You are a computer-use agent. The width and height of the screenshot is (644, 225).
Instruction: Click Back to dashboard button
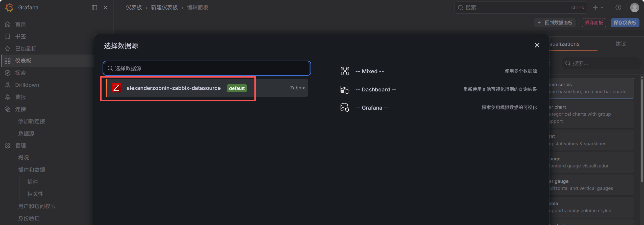coord(555,23)
